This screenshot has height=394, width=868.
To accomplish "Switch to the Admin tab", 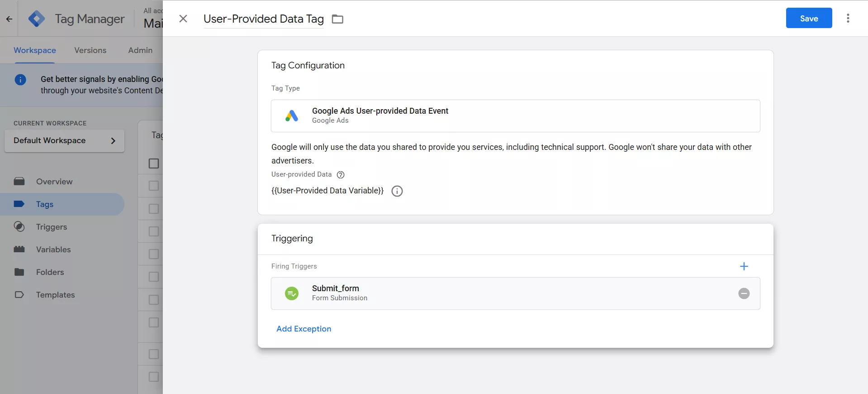I will [x=140, y=50].
